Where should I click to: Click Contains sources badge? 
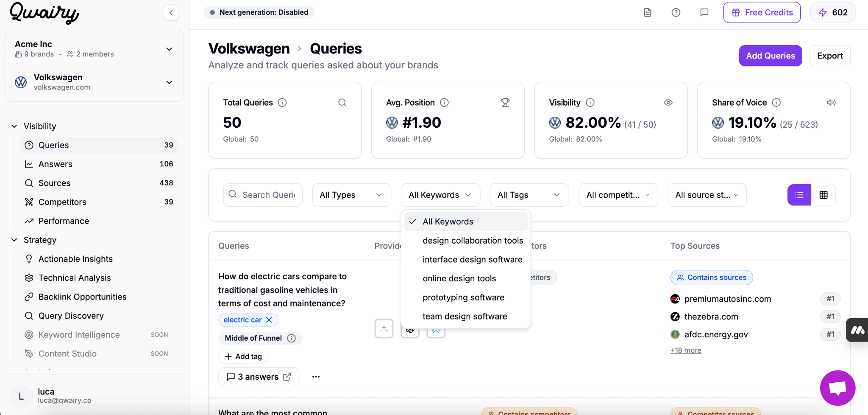[712, 278]
